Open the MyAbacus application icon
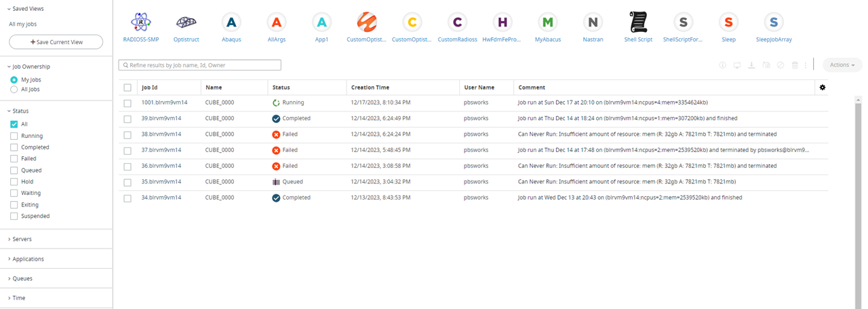Viewport: 868px width, 309px height. [547, 22]
